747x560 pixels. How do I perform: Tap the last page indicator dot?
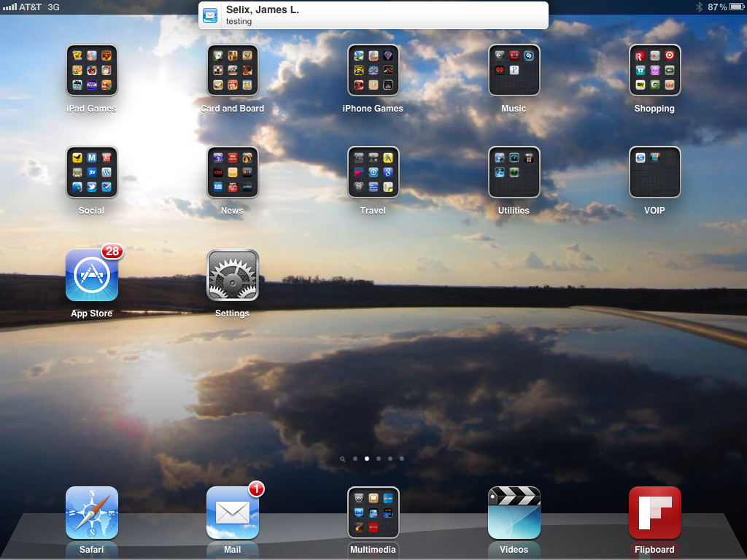point(402,459)
